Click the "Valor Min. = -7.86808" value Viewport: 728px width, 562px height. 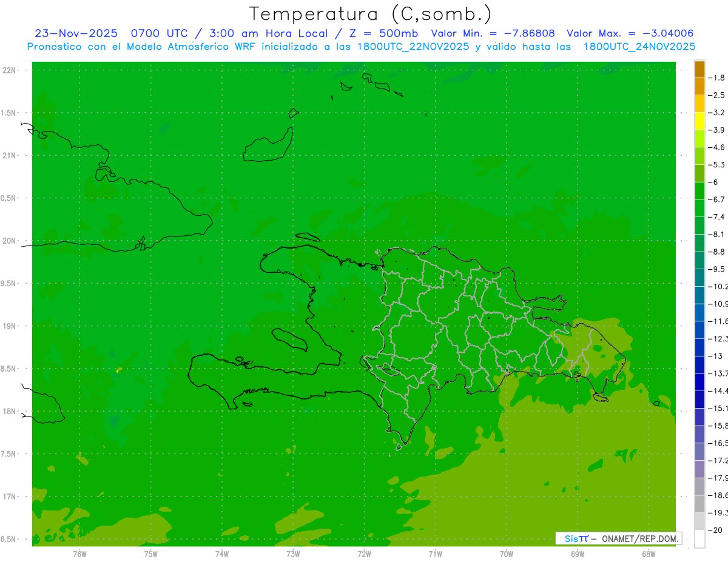(493, 33)
